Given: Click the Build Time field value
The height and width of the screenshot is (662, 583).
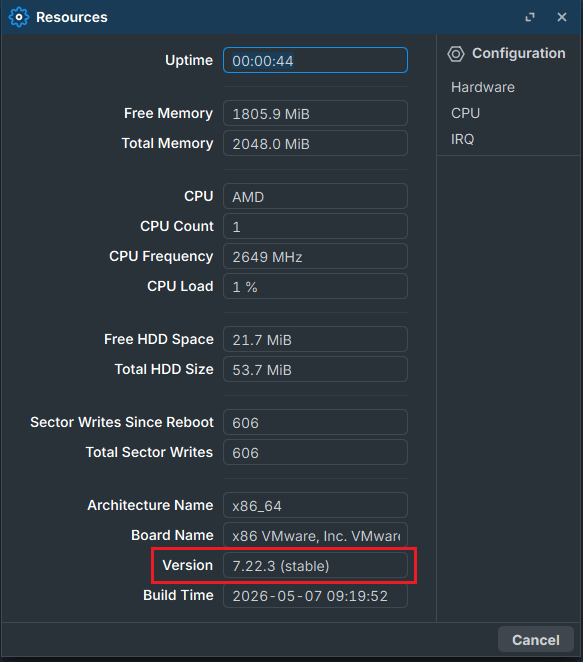Looking at the screenshot, I should [315, 595].
